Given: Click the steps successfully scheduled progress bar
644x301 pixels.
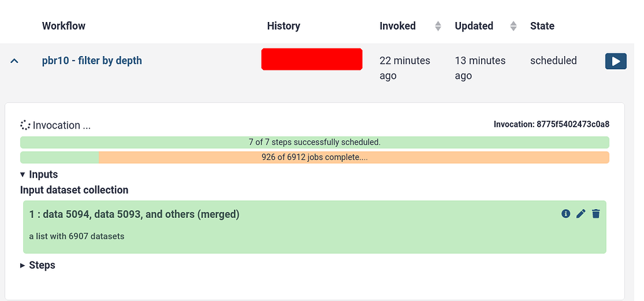Looking at the screenshot, I should click(314, 142).
